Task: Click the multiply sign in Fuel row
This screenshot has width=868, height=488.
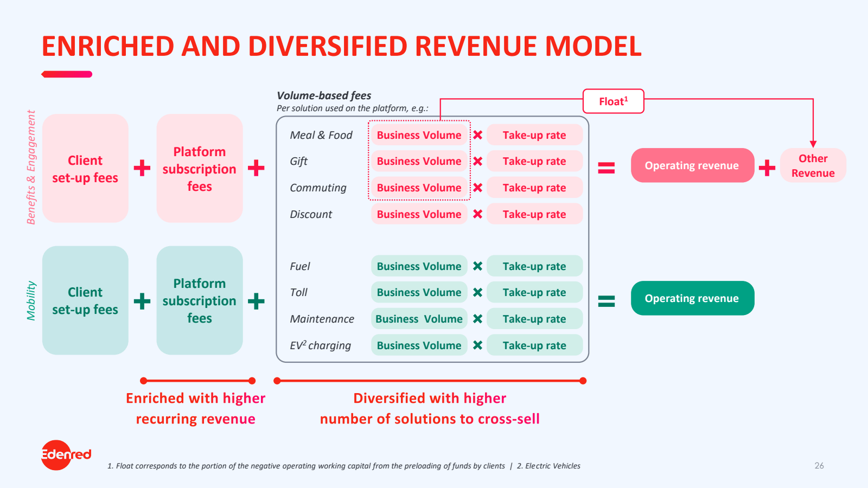Action: pos(477,266)
